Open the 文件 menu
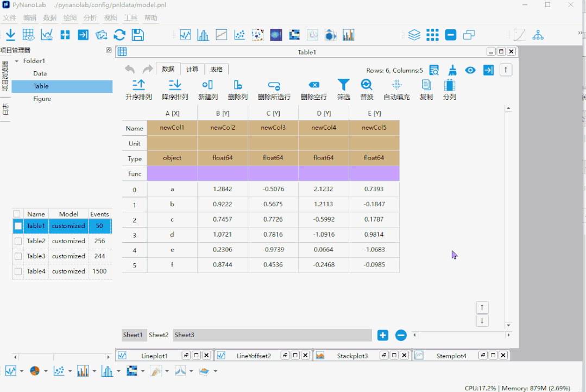Viewport: 586px width, 392px height. click(9, 17)
